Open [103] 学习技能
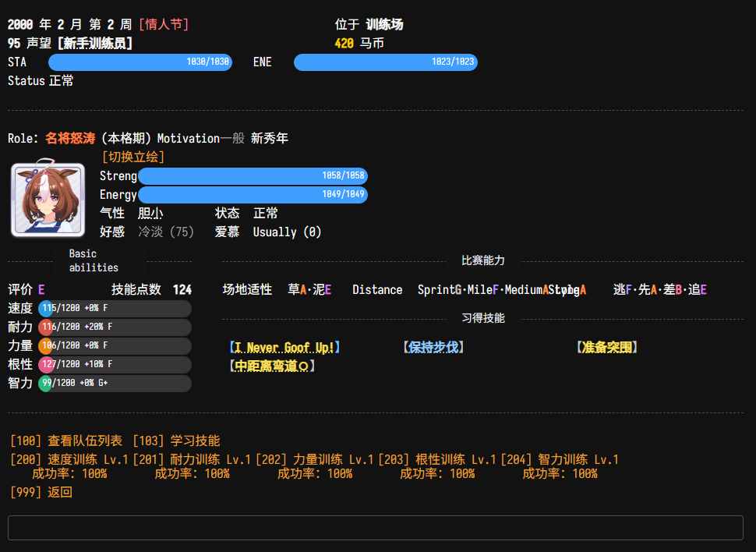The width and height of the screenshot is (756, 552). (176, 441)
